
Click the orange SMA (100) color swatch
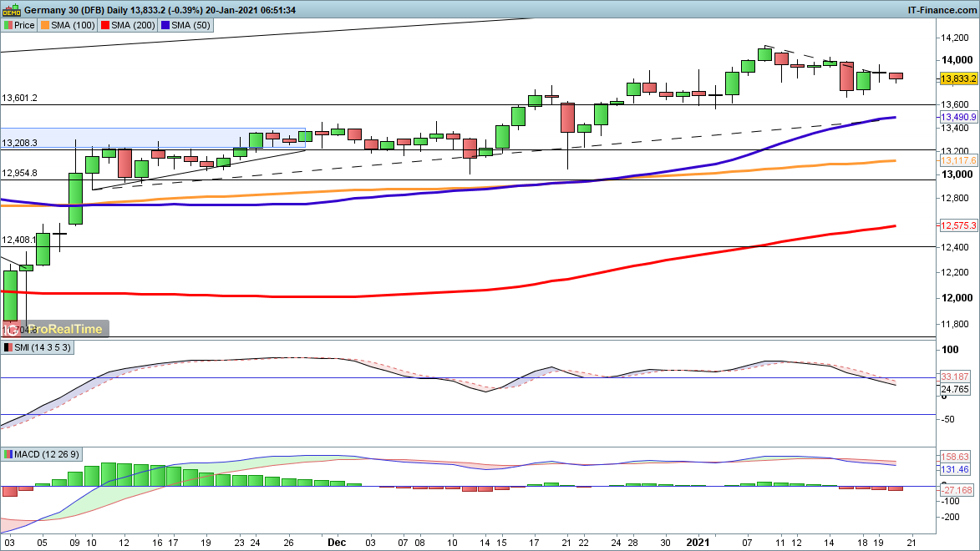click(47, 25)
